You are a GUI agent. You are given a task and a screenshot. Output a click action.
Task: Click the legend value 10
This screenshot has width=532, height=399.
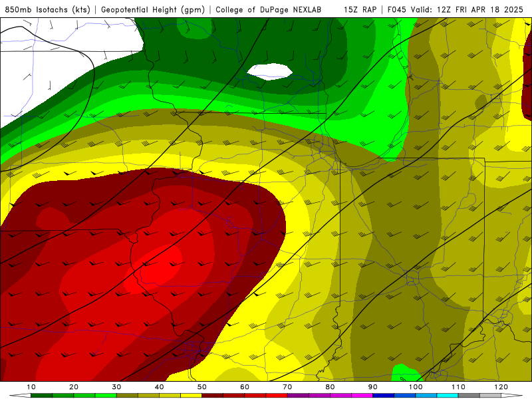(x=31, y=387)
